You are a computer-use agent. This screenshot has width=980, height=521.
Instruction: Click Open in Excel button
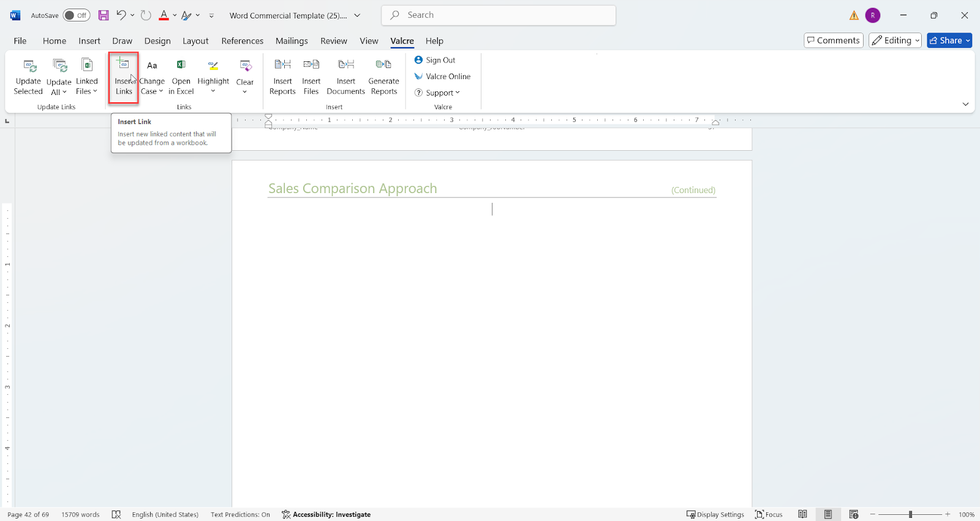tap(181, 77)
